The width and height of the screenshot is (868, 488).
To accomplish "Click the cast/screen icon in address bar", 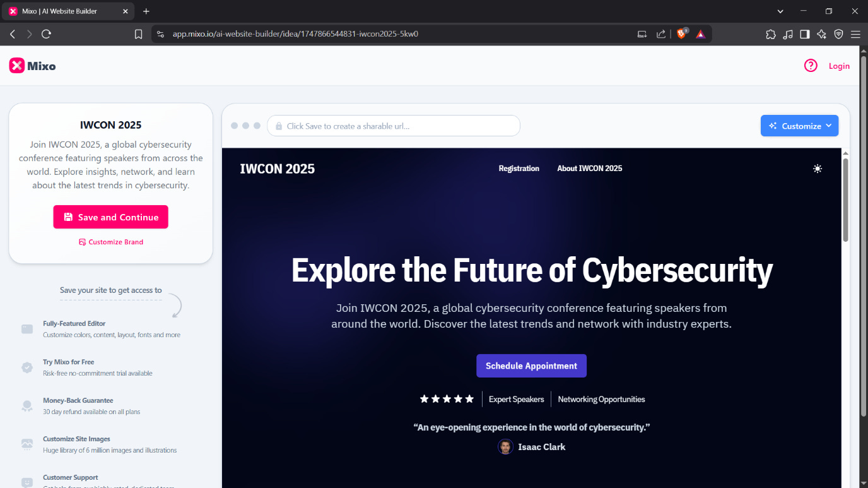I will [642, 34].
